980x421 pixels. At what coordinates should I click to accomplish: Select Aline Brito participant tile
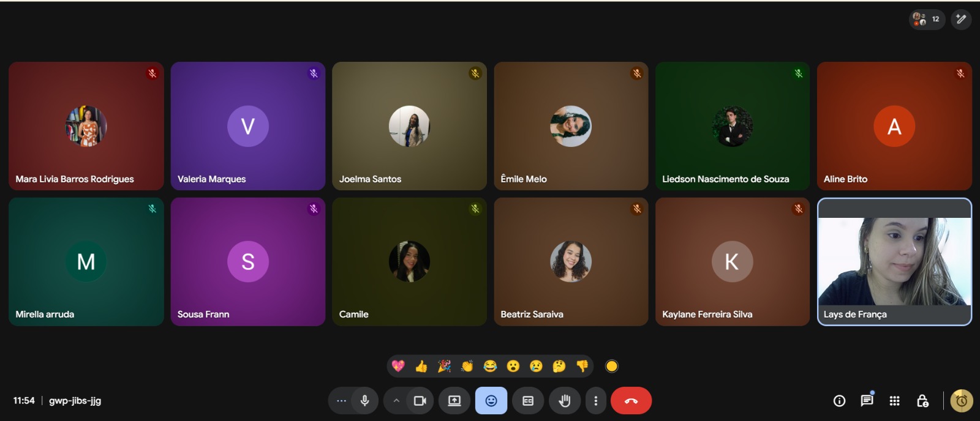coord(894,126)
